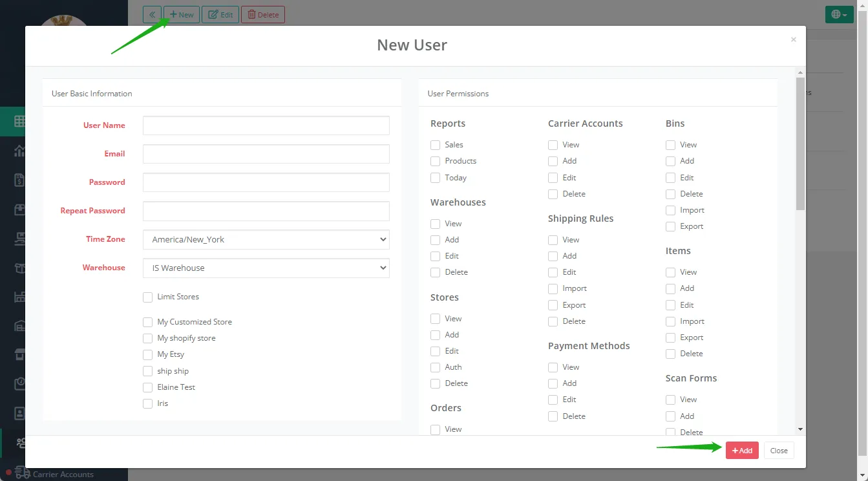Check Add under Payment Methods
Screen dimensions: 868x481
click(x=553, y=383)
